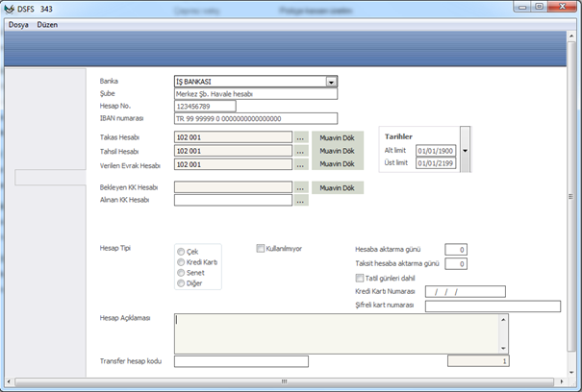Select the Çek account type
This screenshot has height=392, width=582.
pos(181,251)
